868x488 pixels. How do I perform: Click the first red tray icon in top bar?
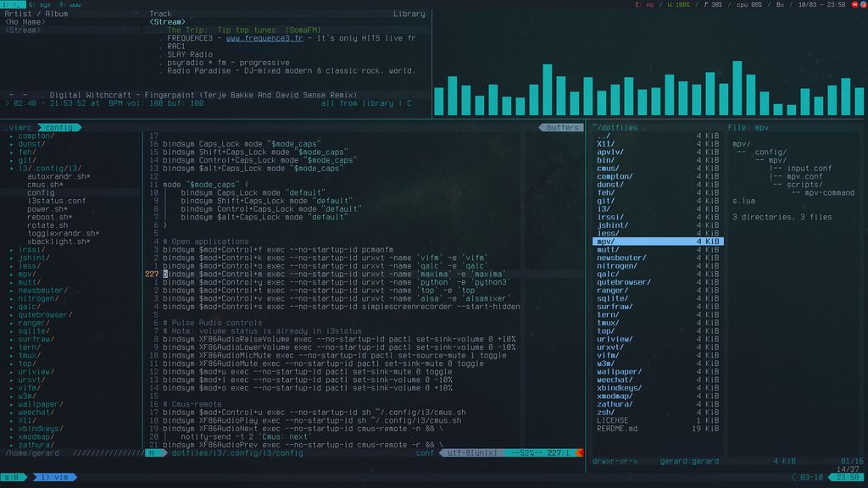click(x=854, y=4)
